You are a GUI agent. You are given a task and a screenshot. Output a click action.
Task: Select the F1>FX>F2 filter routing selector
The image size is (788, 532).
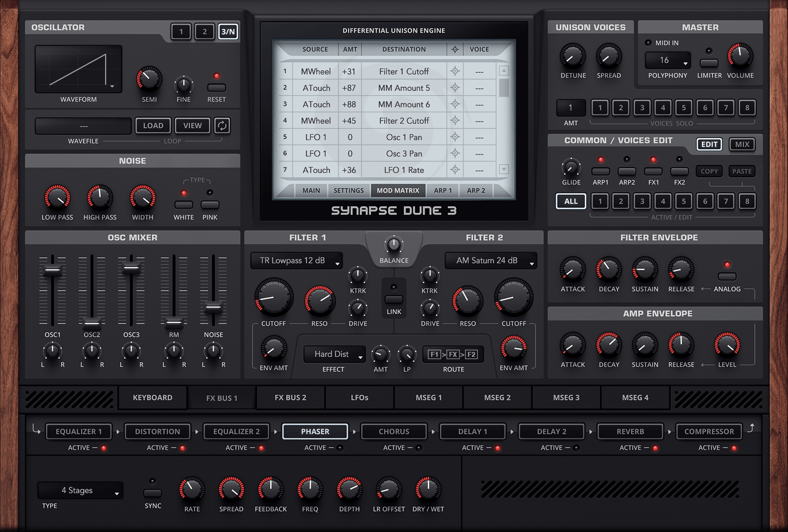click(x=453, y=354)
